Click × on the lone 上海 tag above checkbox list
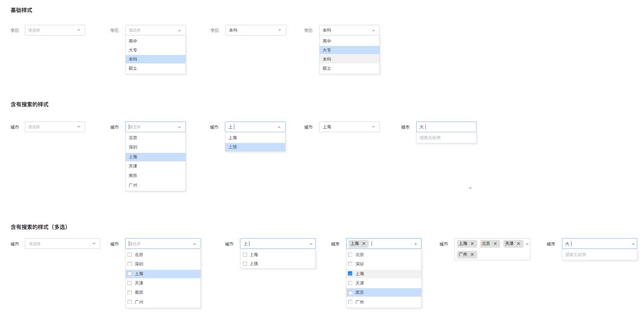Screen dimensions: 644x319 coord(364,243)
